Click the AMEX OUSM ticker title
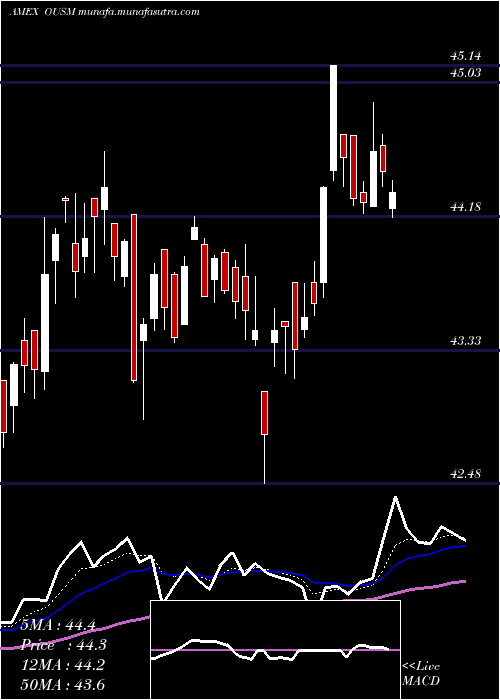Screen dimensions: 500x700 tap(42, 12)
